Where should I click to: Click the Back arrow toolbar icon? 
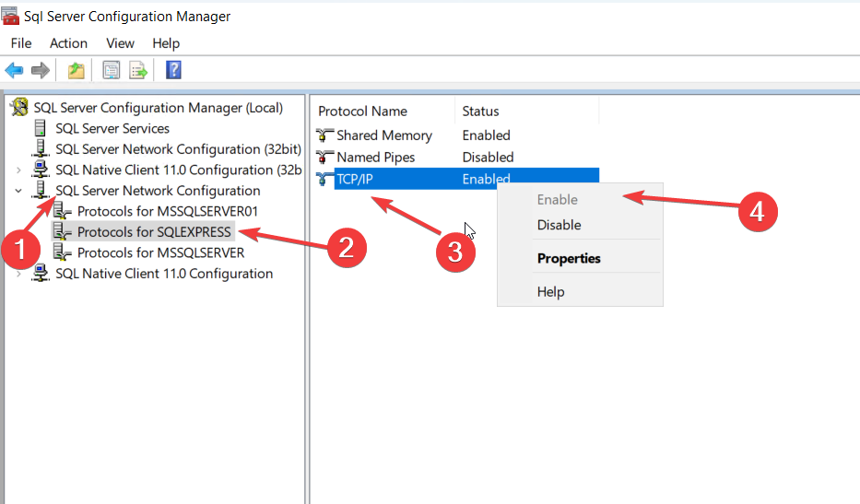click(14, 70)
